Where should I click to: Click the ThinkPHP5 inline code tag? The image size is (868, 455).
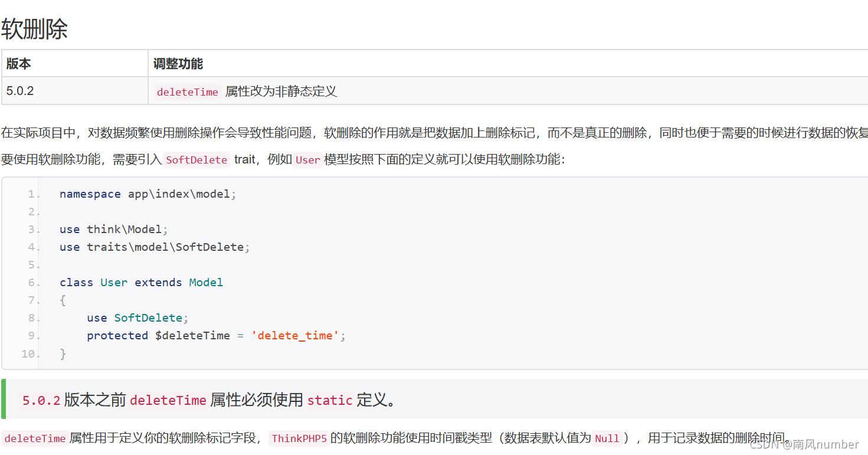(299, 438)
